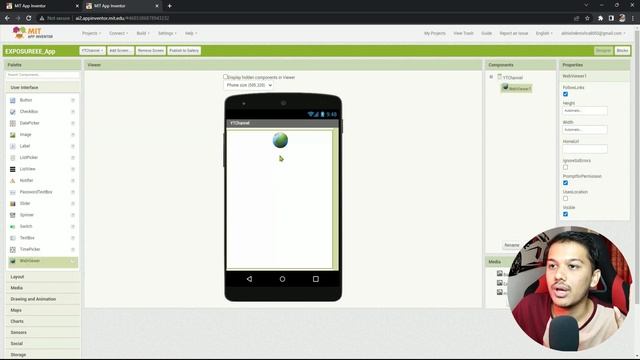Screen dimensions: 640x360
Task: Open the browser extensions puzzle icon
Action: point(600,18)
